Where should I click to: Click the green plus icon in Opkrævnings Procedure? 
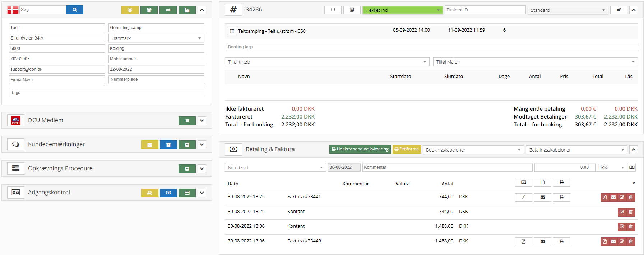pos(187,169)
